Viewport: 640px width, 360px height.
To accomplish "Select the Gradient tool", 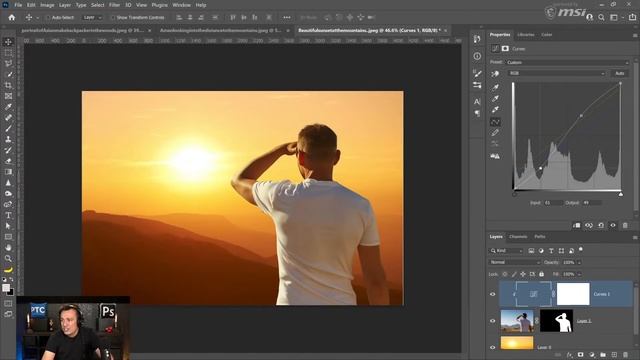I will (x=8, y=172).
